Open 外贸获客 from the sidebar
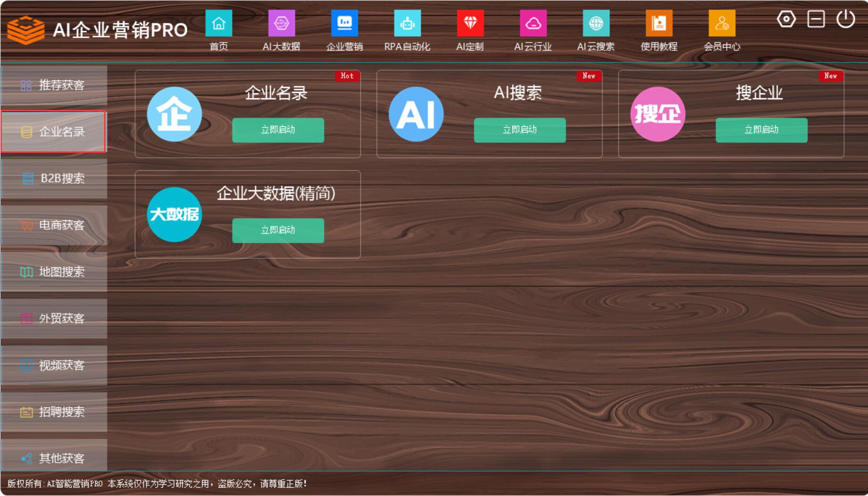868x496 pixels. click(54, 319)
